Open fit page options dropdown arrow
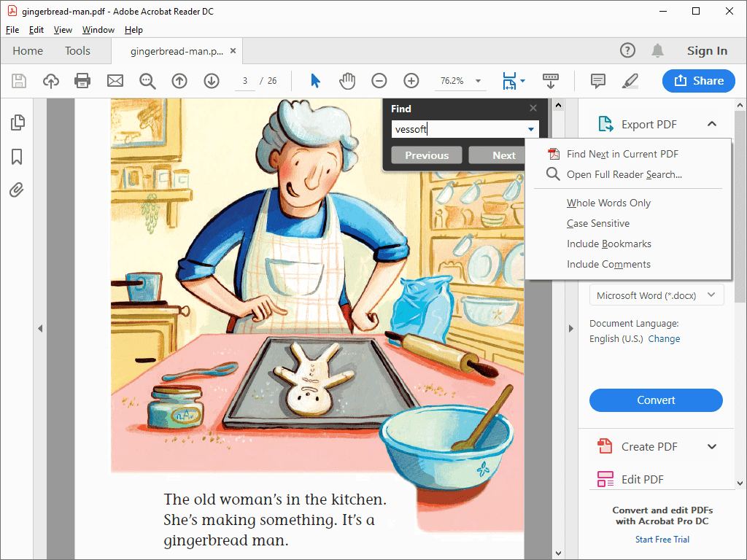Screen dimensions: 747x560 pyautogui.click(x=522, y=81)
